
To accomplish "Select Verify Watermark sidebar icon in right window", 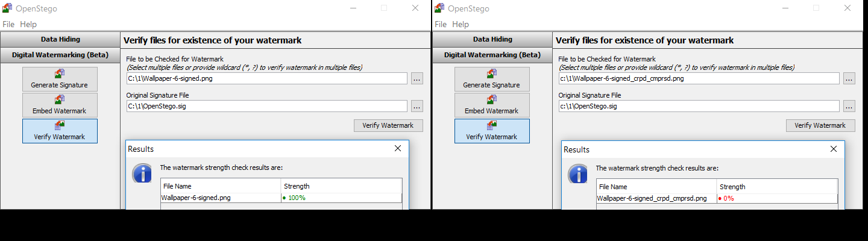I will [492, 126].
